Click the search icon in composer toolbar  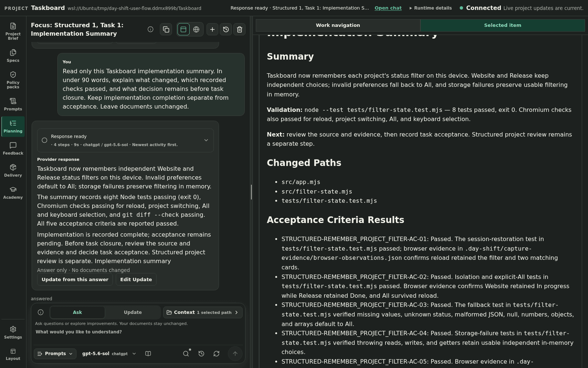point(186,354)
